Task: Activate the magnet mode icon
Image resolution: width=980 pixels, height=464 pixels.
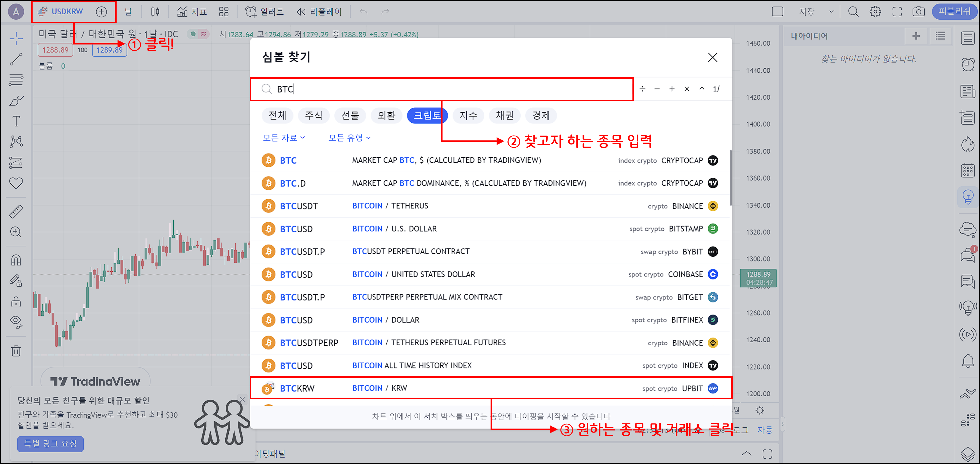Action: 16,260
